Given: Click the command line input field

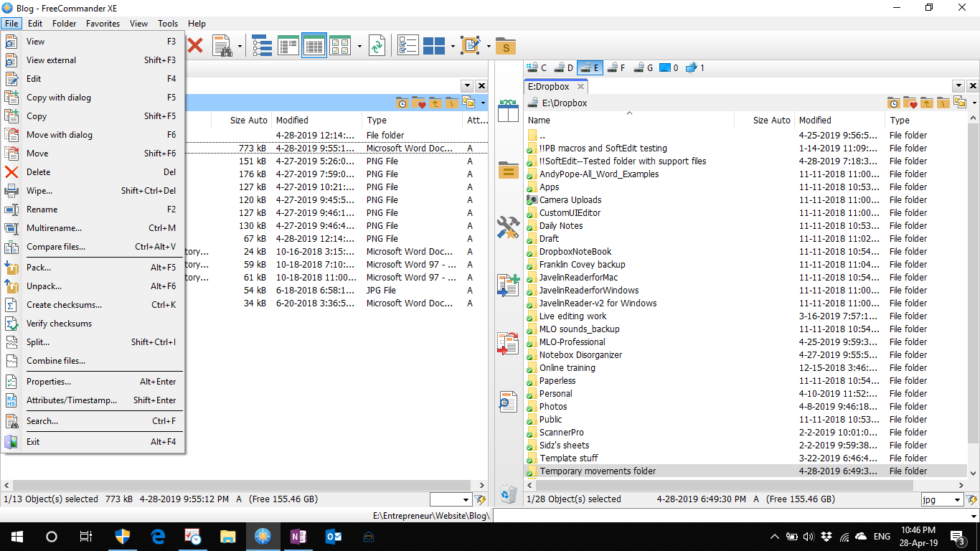Looking at the screenshot, I should (736, 515).
